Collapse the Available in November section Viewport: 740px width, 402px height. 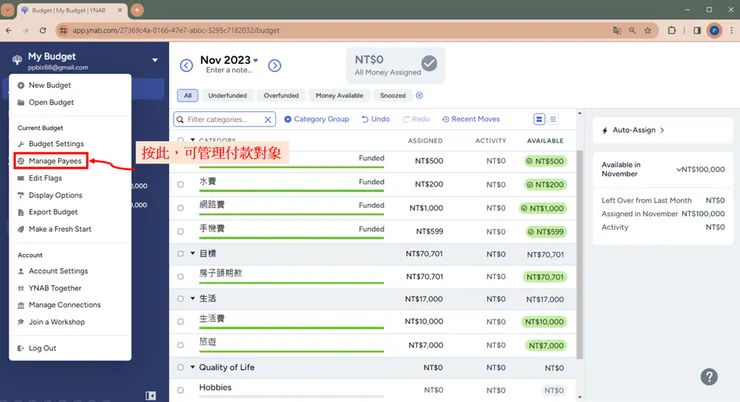coord(678,169)
